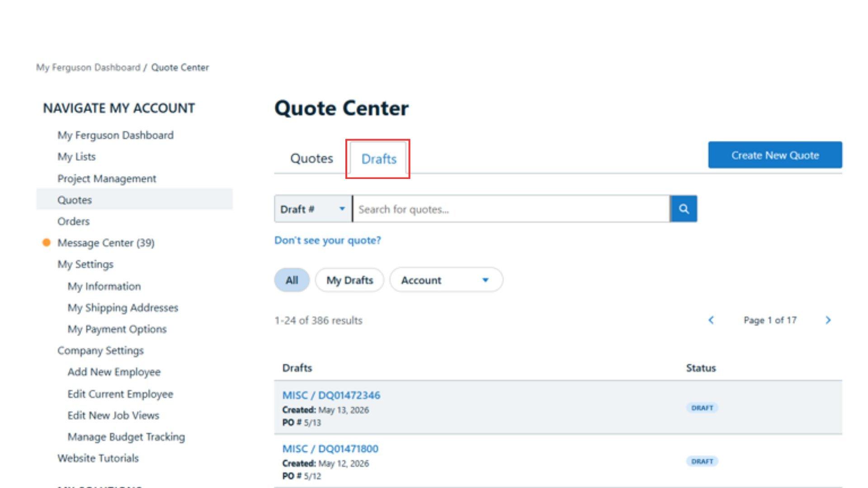
Task: Open Company Settings in sidebar
Action: 100,351
